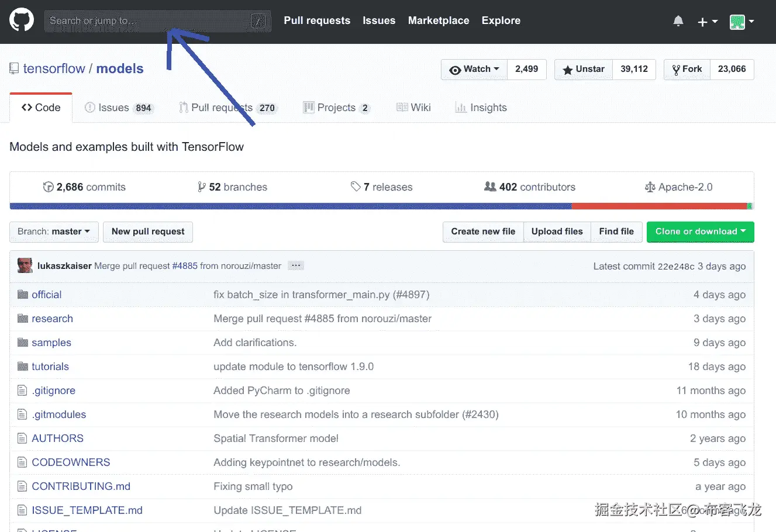Open commit 'Spatial Transformer model'
776x532 pixels.
pos(276,438)
